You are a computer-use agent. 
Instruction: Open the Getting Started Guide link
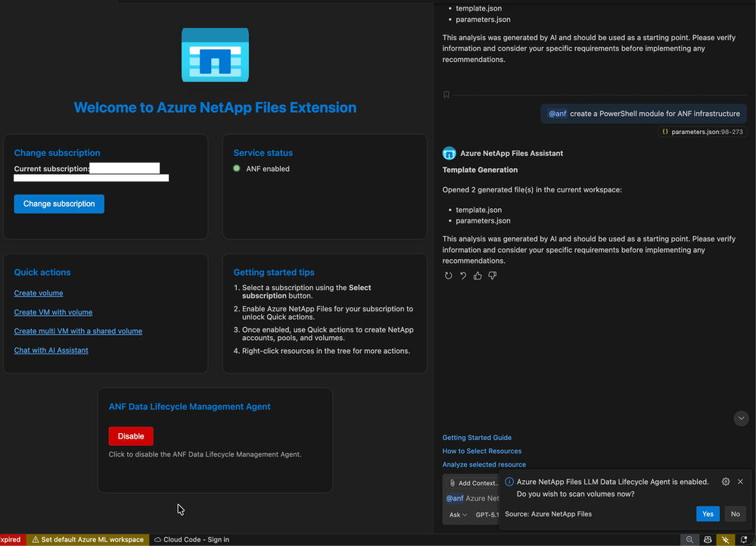click(x=477, y=438)
